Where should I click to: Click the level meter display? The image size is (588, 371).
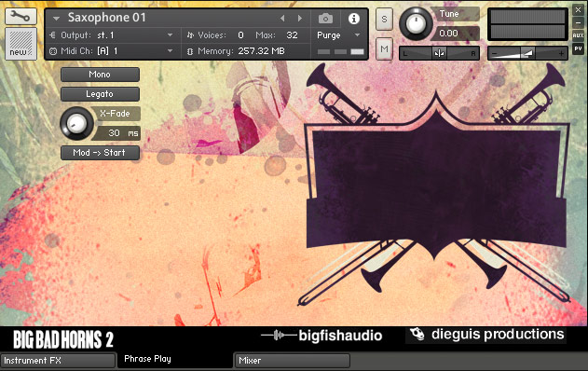click(527, 24)
